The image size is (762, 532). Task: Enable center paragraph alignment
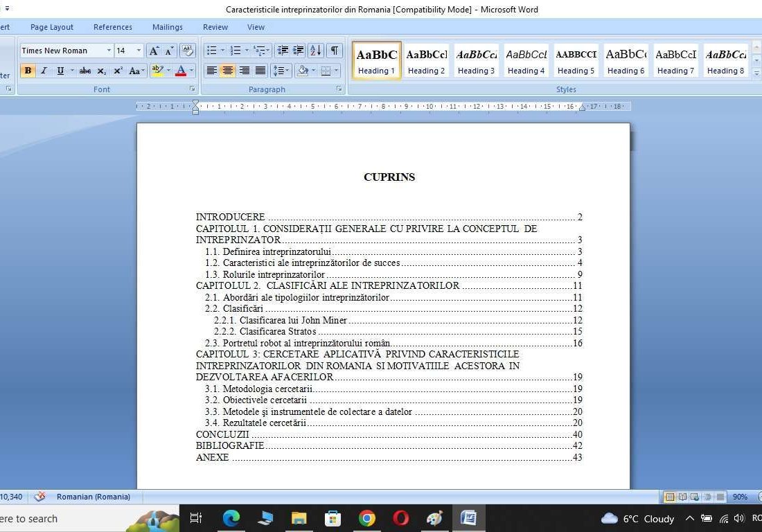(x=228, y=71)
